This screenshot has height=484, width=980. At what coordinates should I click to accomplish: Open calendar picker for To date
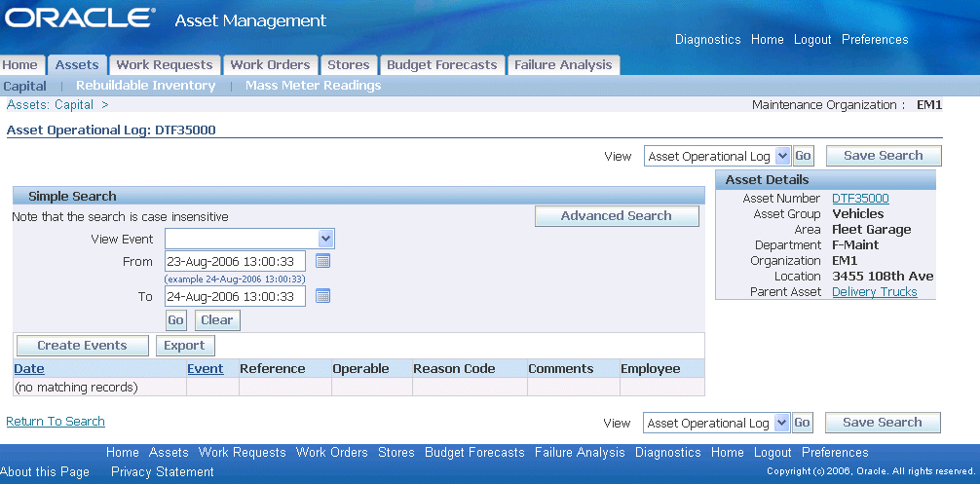(322, 296)
